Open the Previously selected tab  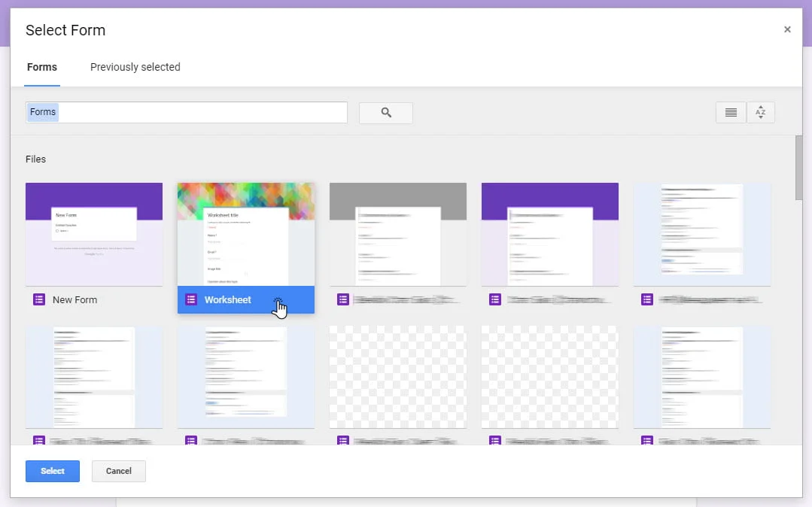click(135, 67)
